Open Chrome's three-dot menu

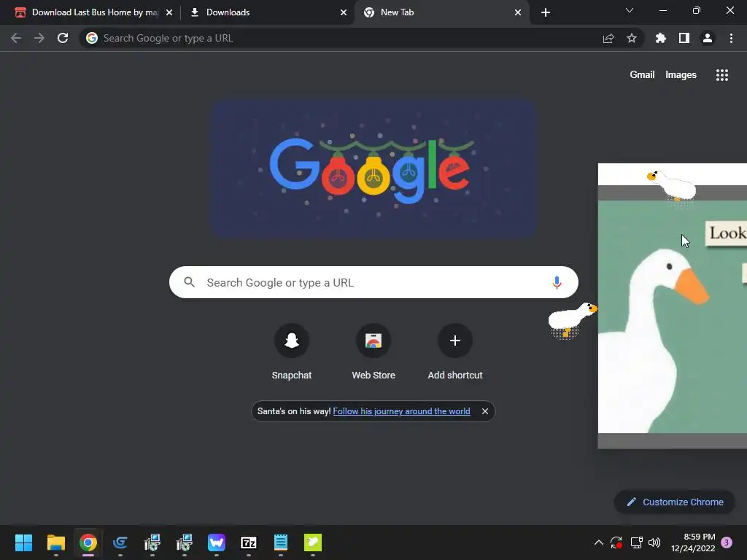731,38
